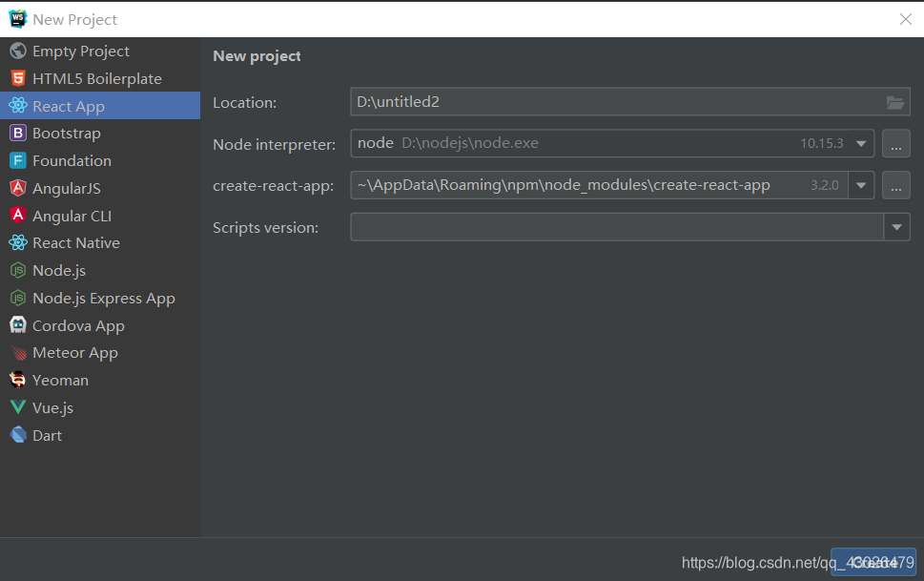Select the Empty Project globe icon

click(18, 52)
